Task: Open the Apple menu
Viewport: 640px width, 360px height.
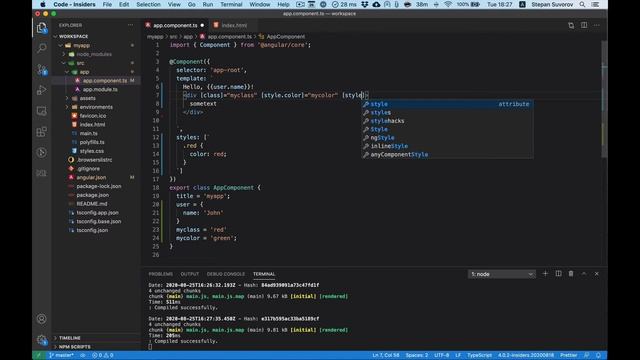Action: coord(43,4)
